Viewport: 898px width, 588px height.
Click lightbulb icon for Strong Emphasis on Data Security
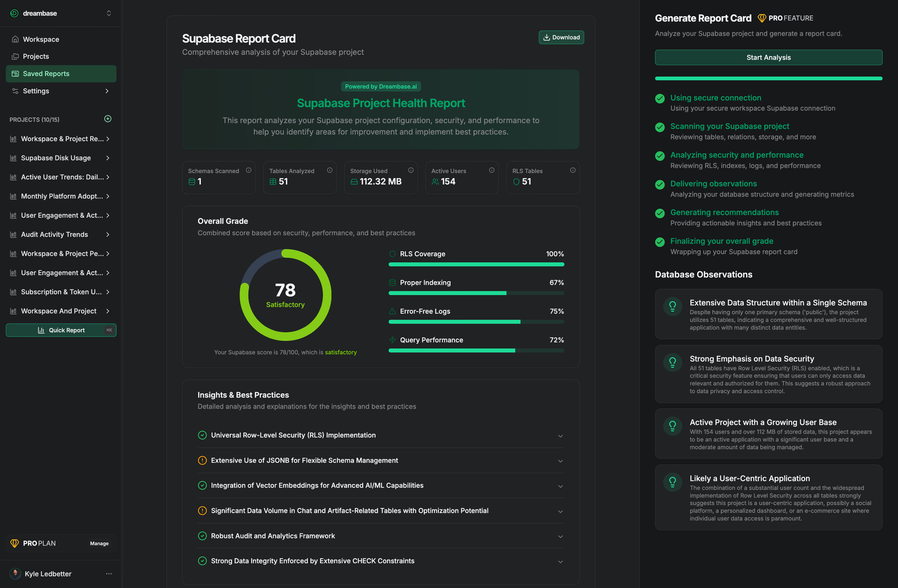pos(672,362)
